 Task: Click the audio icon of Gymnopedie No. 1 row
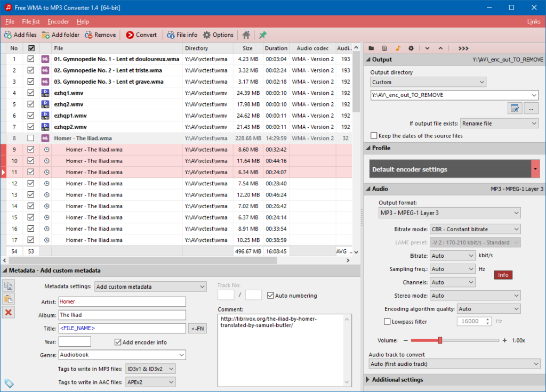[45, 59]
